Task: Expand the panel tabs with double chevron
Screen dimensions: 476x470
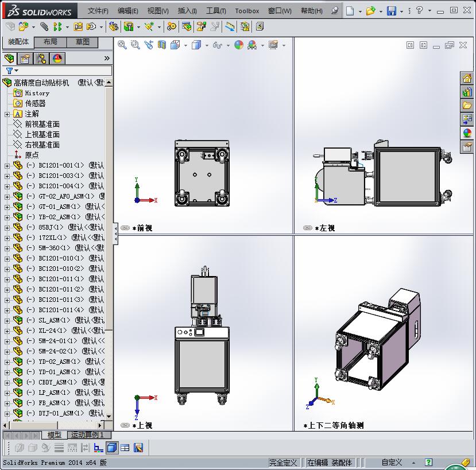Action: pyautogui.click(x=107, y=59)
